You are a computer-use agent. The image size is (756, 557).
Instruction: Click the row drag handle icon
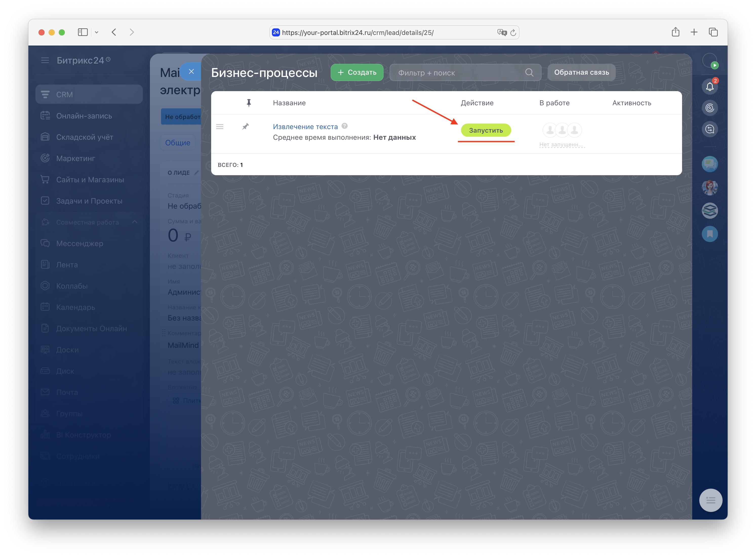point(220,127)
